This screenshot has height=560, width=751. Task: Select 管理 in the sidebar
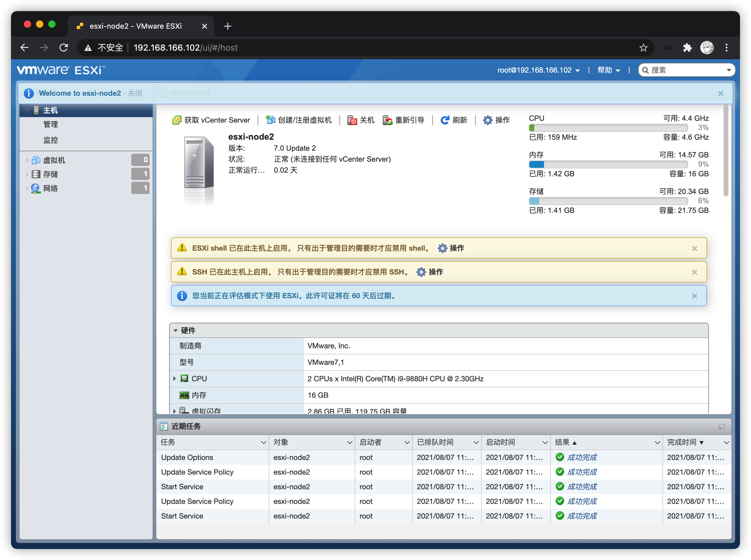51,124
